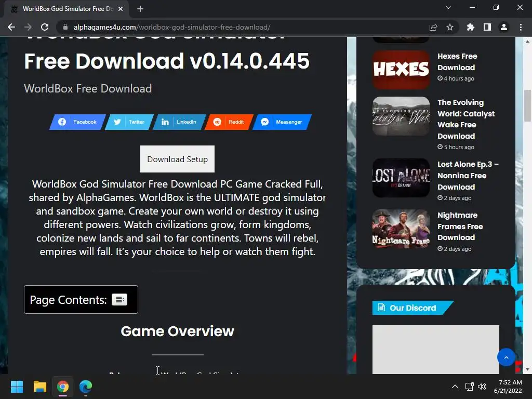This screenshot has height=399, width=532.
Task: Share this page via address bar icon
Action: (x=433, y=27)
